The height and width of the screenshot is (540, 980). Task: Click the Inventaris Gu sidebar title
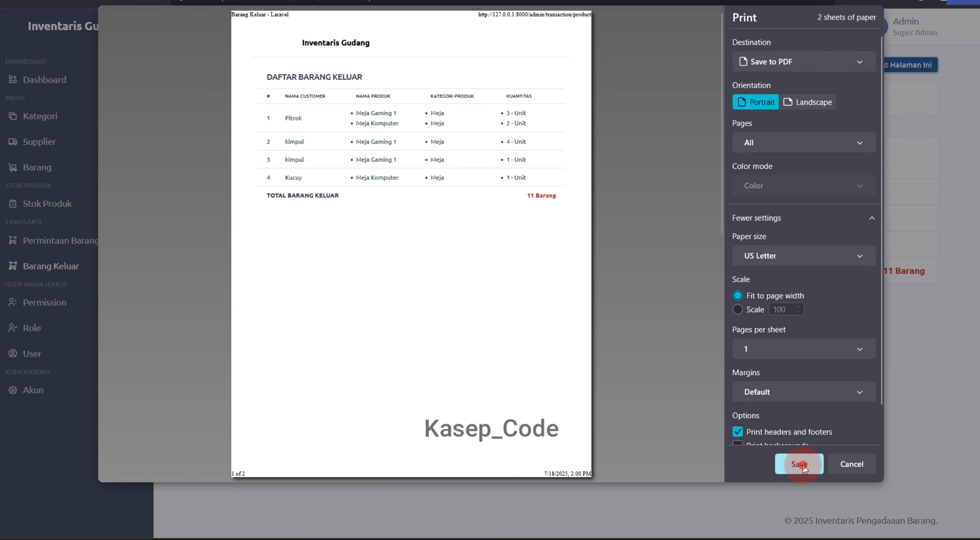[63, 26]
